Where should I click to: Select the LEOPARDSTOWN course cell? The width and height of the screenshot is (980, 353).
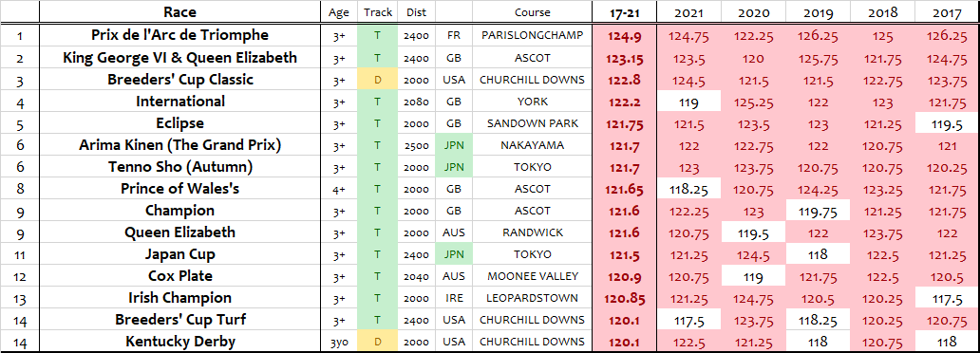(533, 298)
